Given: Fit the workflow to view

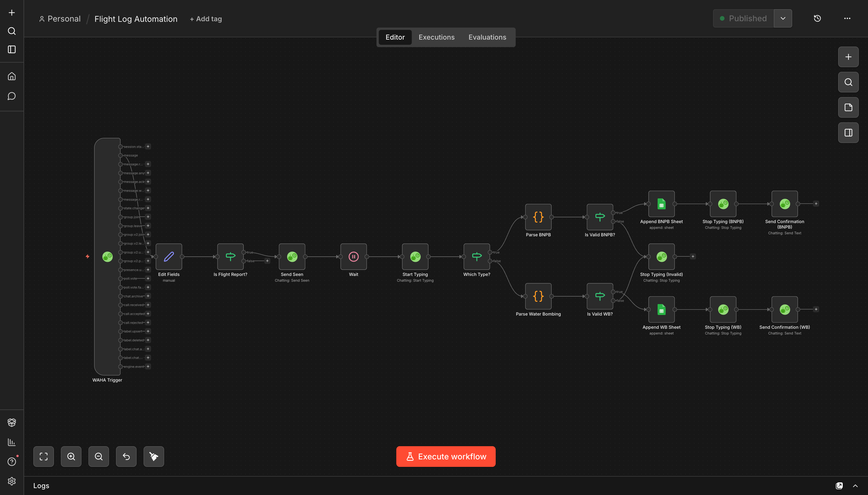Looking at the screenshot, I should [44, 456].
